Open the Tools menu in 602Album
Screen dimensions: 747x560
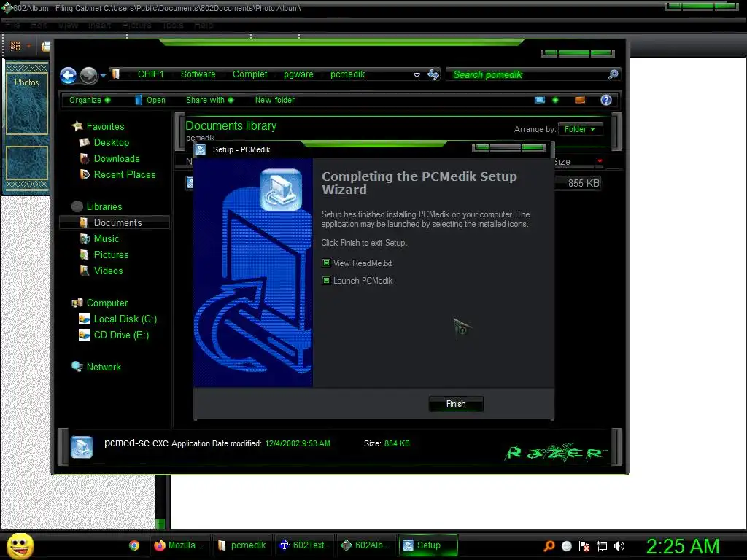tap(173, 26)
